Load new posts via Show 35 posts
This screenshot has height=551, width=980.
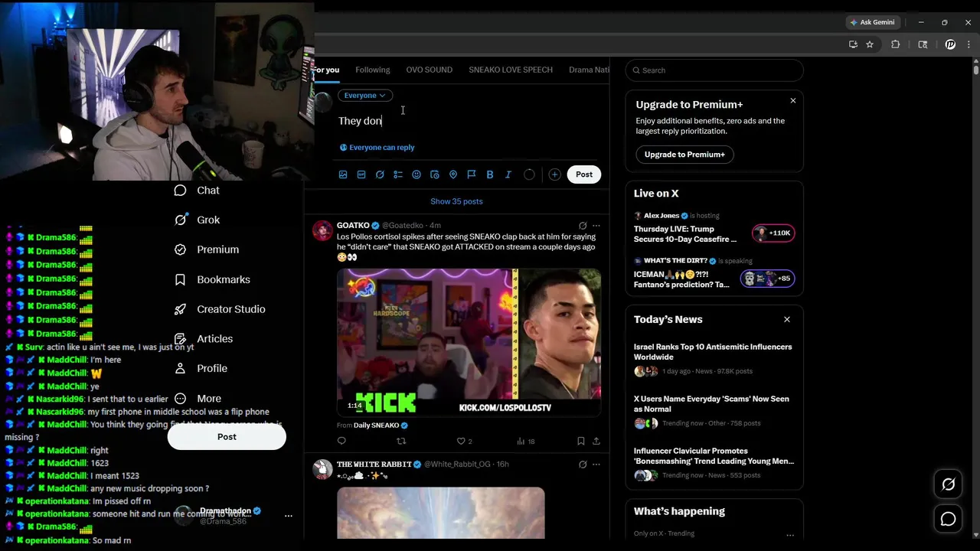pos(456,201)
